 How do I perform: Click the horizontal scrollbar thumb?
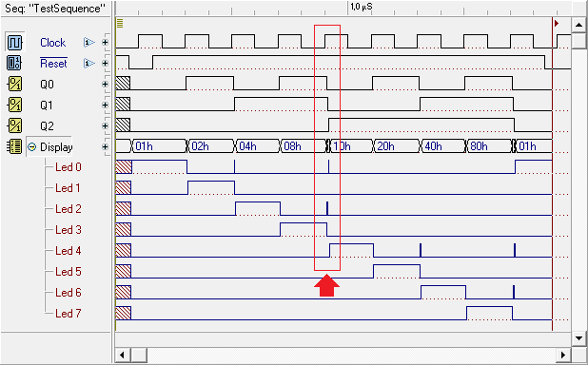click(x=138, y=355)
